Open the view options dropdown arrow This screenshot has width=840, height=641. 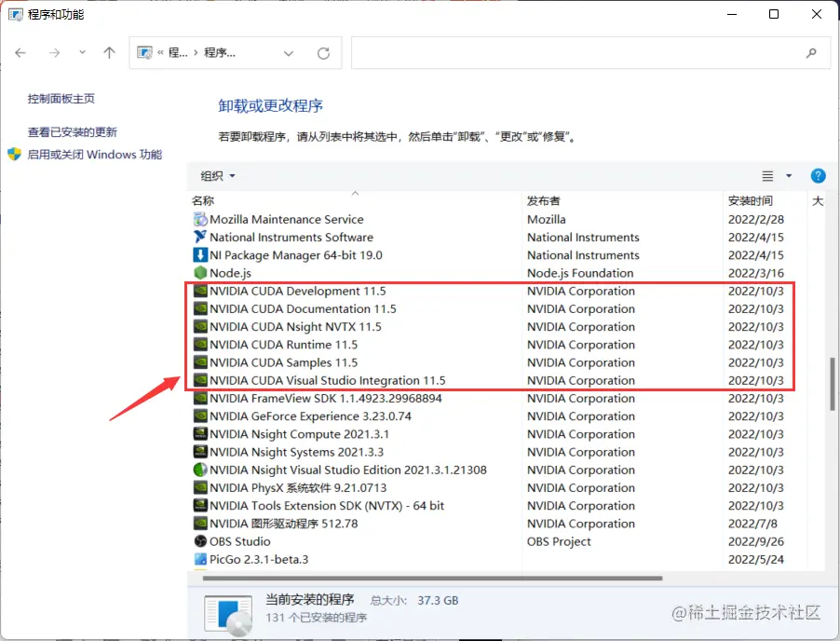(789, 176)
